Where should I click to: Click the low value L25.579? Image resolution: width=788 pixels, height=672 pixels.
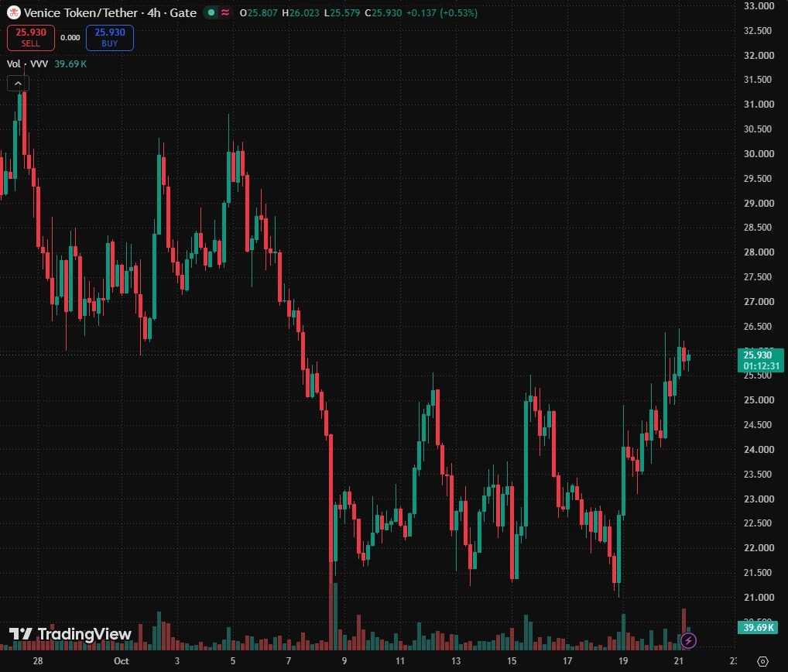[x=341, y=12]
